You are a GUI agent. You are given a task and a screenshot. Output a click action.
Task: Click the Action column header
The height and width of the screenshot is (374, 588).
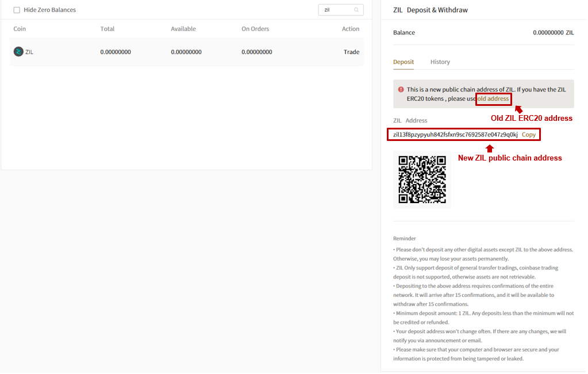point(351,29)
